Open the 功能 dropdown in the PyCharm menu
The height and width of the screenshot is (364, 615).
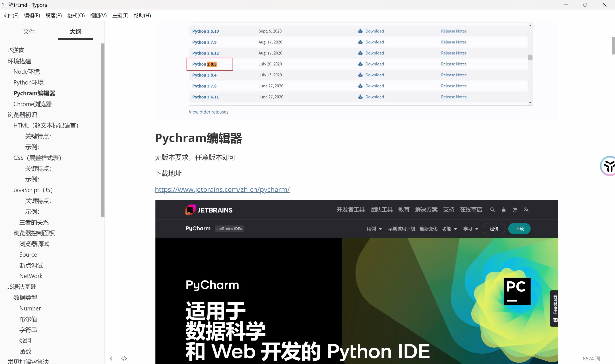click(449, 229)
